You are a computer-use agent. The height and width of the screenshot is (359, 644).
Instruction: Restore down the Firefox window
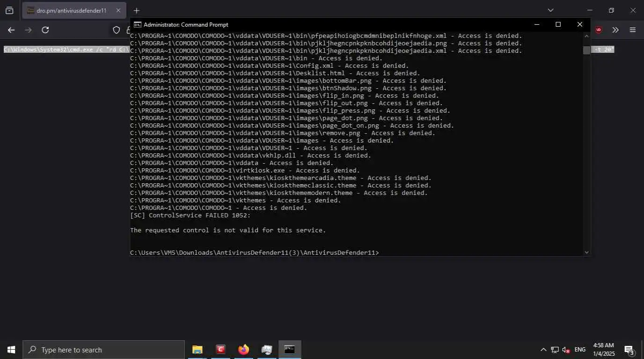(611, 10)
